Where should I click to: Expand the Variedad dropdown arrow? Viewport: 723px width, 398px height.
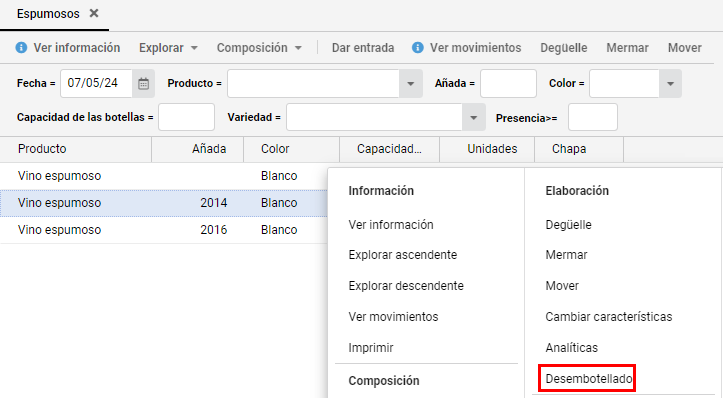click(474, 117)
